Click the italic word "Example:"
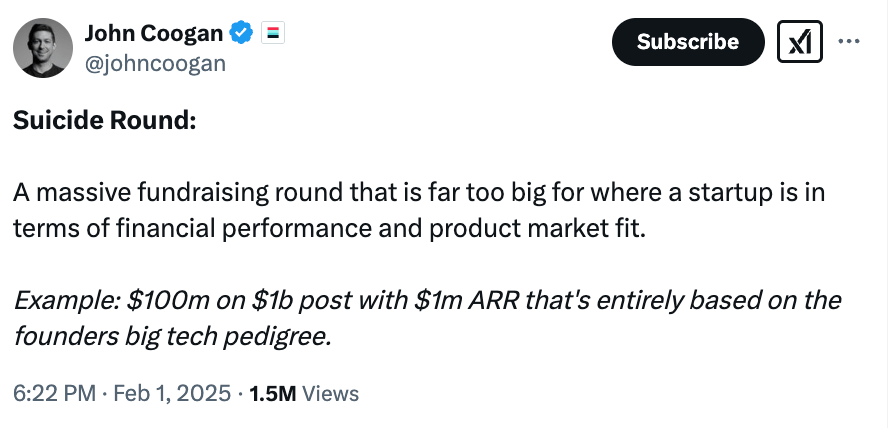 pyautogui.click(x=66, y=300)
